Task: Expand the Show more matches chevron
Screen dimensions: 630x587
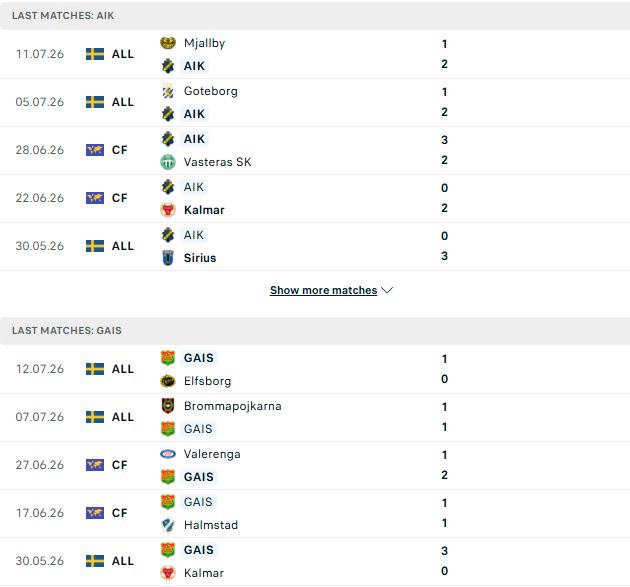Action: (387, 290)
